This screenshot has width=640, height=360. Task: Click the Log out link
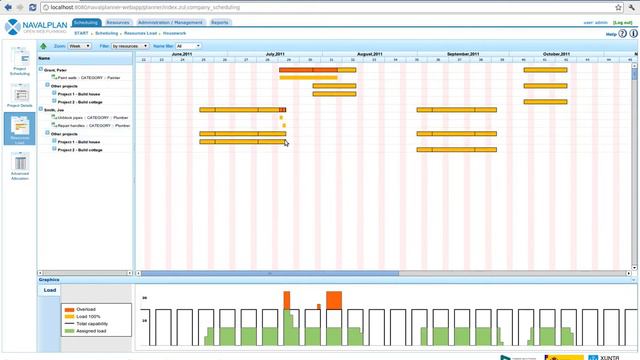click(x=622, y=23)
